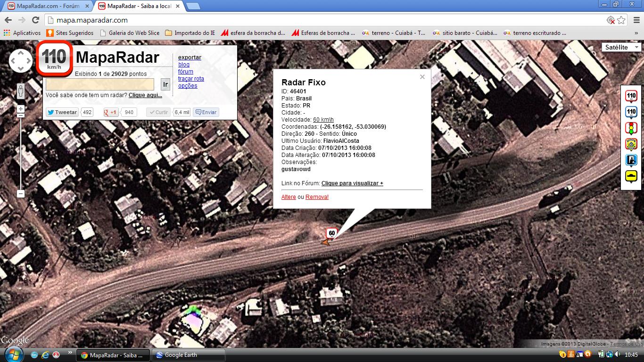Switch to MapaRadar taskbar window
644x362 pixels.
click(x=113, y=355)
